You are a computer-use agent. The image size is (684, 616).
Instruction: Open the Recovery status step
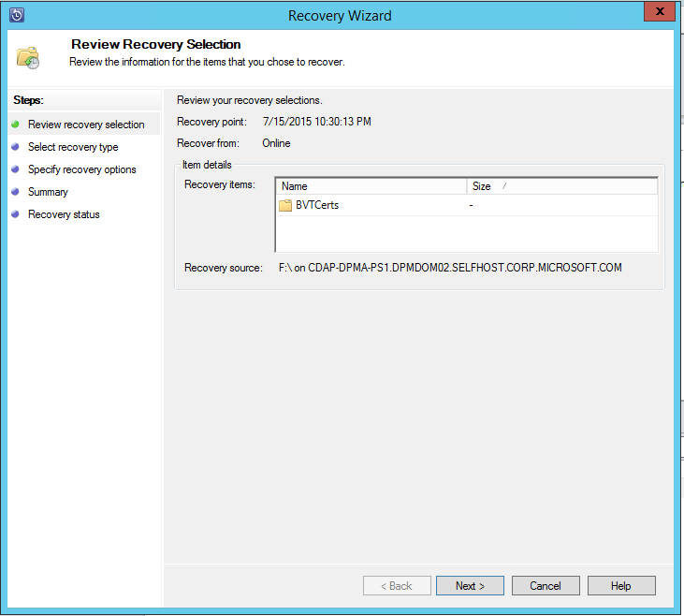click(x=64, y=214)
